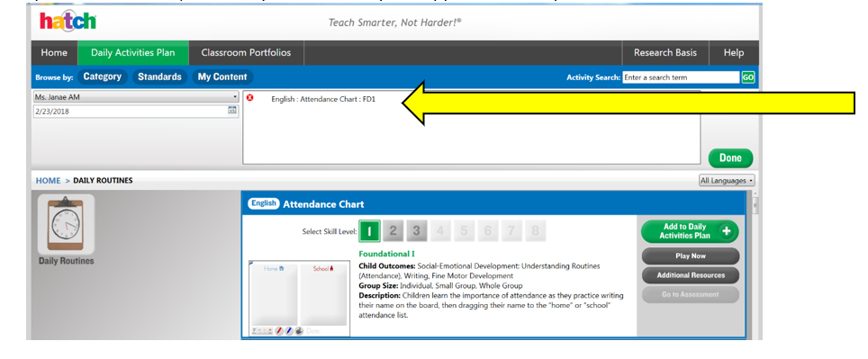Click DAILY ROUTINES breadcrumb text
This screenshot has height=359, width=868.
point(103,180)
